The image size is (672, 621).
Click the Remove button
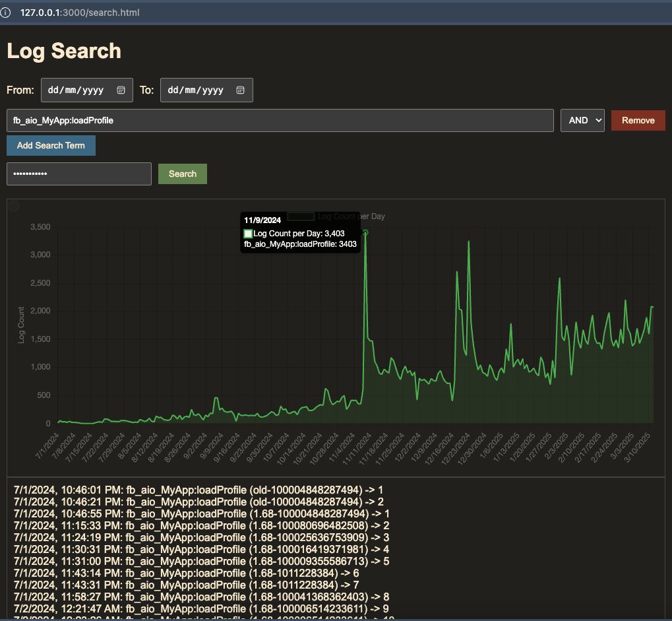[638, 121]
